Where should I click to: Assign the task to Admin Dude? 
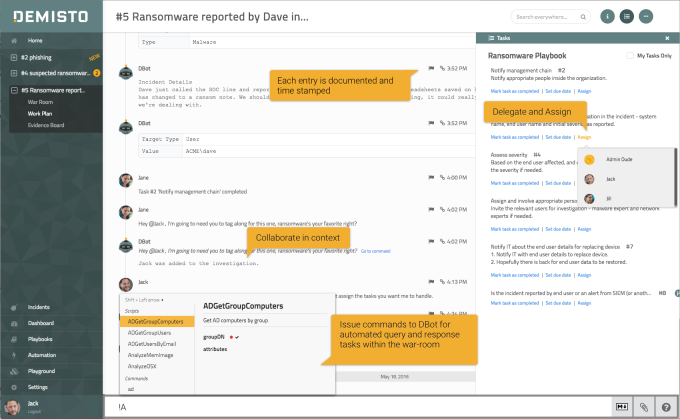tap(622, 159)
